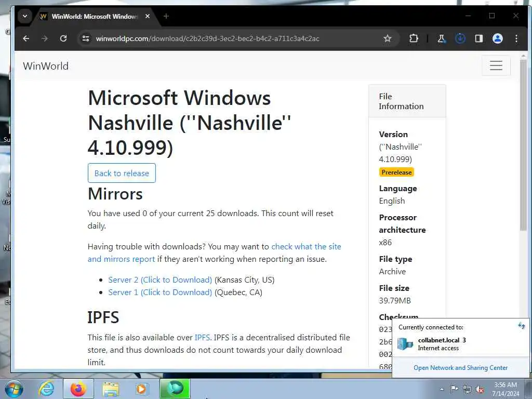The image size is (532, 399).
Task: Click the English language value
Action: (x=392, y=201)
